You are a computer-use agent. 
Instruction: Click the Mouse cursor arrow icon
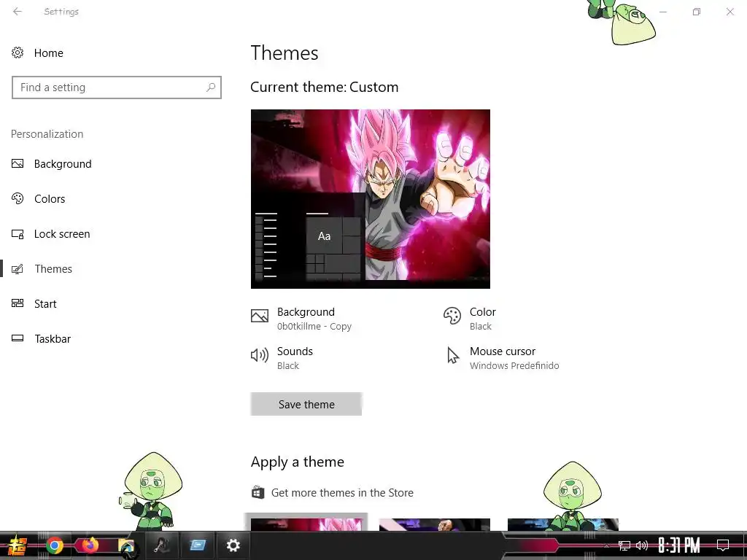point(453,355)
